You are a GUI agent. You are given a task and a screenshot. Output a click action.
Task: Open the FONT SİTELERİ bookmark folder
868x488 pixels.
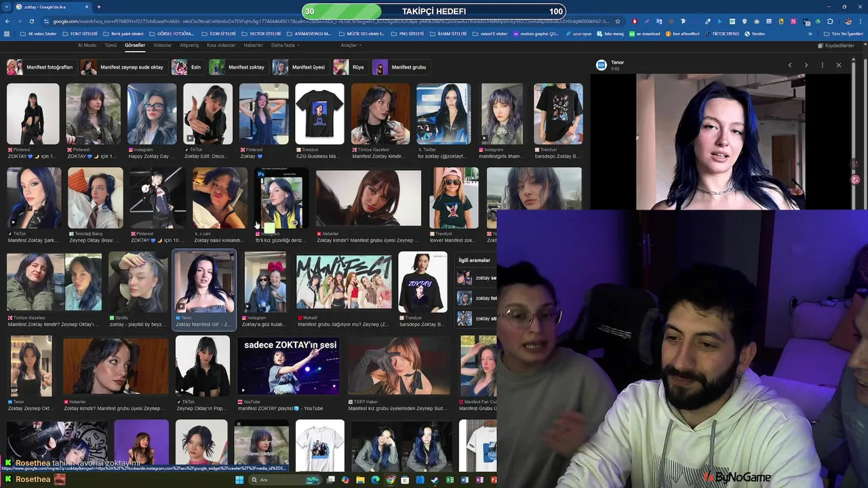(80, 33)
